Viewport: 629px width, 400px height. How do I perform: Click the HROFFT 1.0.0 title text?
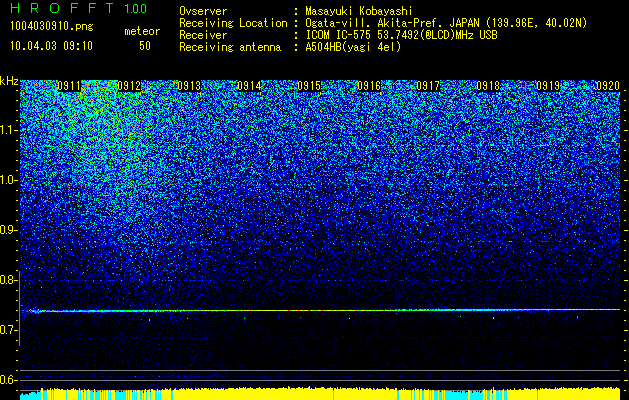pos(79,8)
